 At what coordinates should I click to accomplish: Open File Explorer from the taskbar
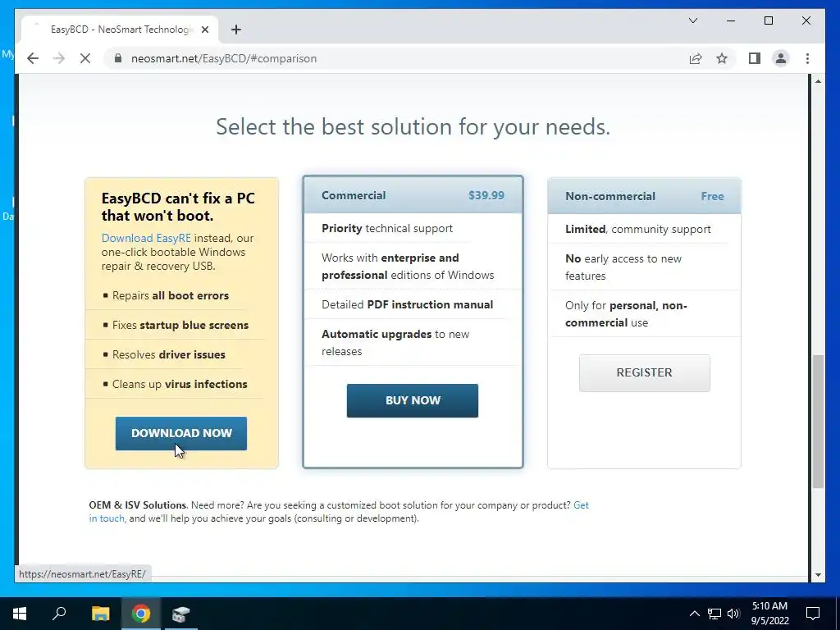100,614
